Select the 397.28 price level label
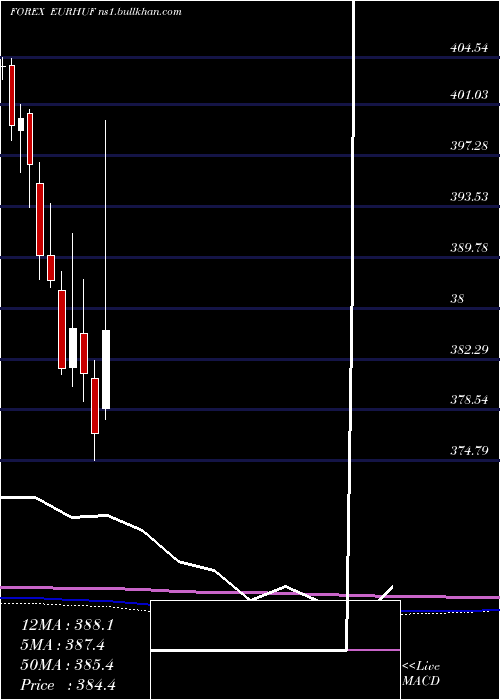The image size is (500, 700). 468,146
